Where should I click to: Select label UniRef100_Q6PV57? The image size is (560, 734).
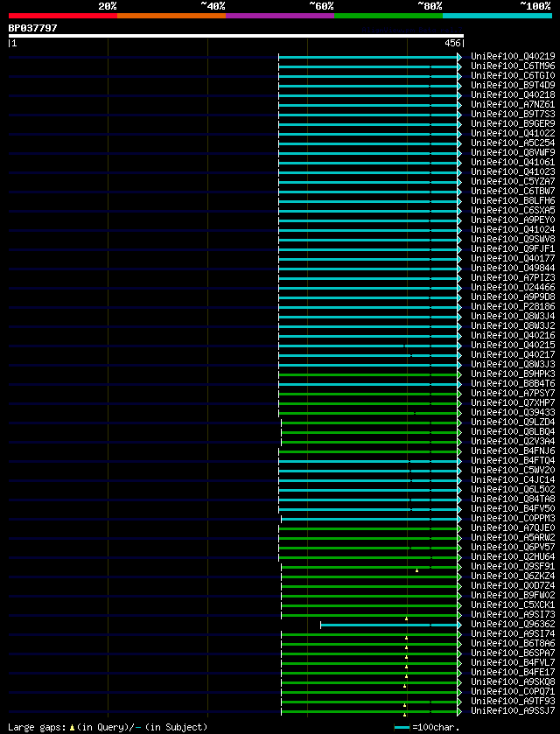click(x=513, y=548)
